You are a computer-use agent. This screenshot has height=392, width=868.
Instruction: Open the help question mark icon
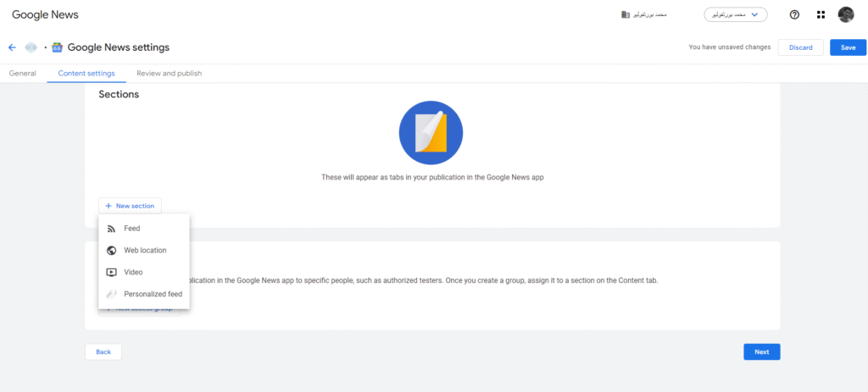(x=794, y=15)
